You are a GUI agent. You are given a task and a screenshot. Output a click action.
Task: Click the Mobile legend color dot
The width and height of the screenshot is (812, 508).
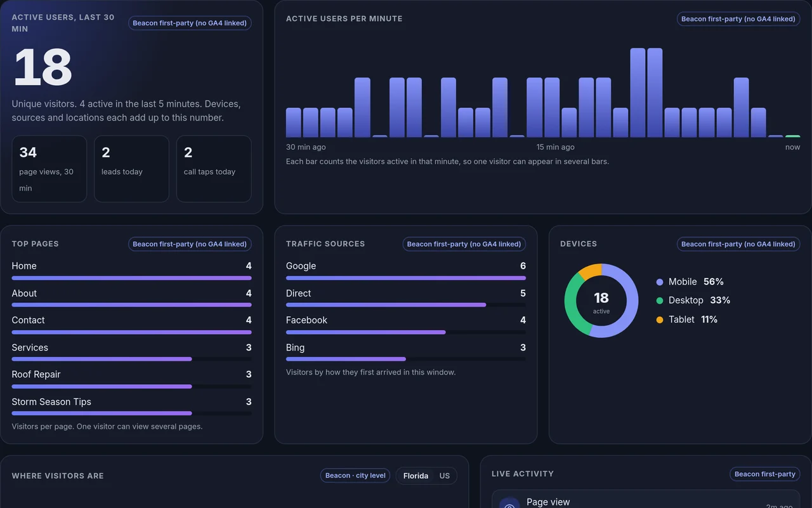pos(660,282)
